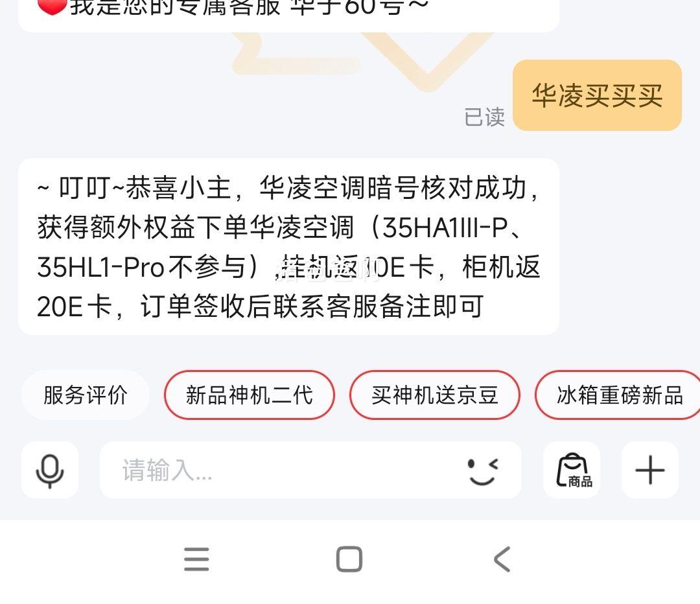Tap the Android recent apps icon
700x604 pixels.
(196, 559)
